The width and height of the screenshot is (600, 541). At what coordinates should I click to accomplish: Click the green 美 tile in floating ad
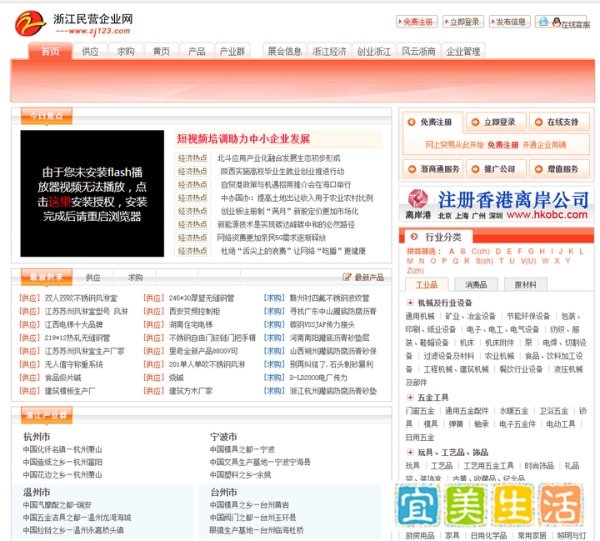(465, 505)
